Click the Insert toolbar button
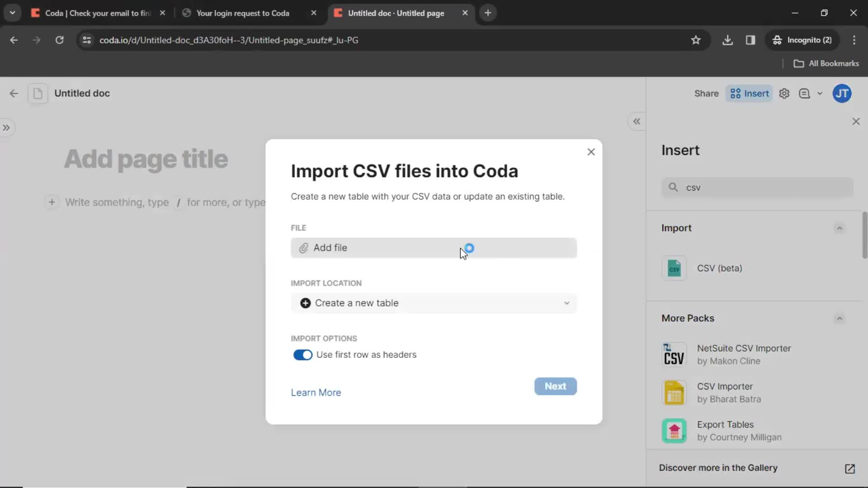The height and width of the screenshot is (488, 868). pos(749,94)
